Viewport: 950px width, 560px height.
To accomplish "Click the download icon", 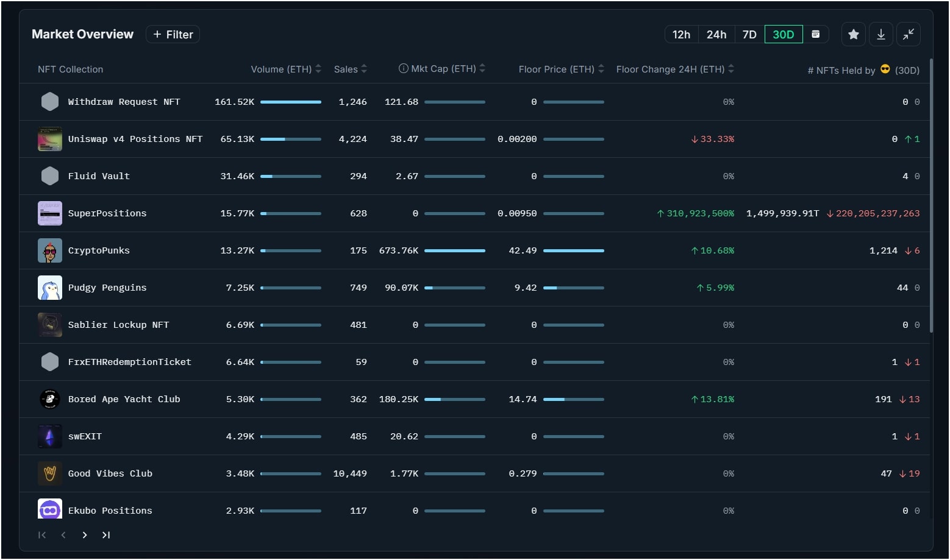I will 881,34.
